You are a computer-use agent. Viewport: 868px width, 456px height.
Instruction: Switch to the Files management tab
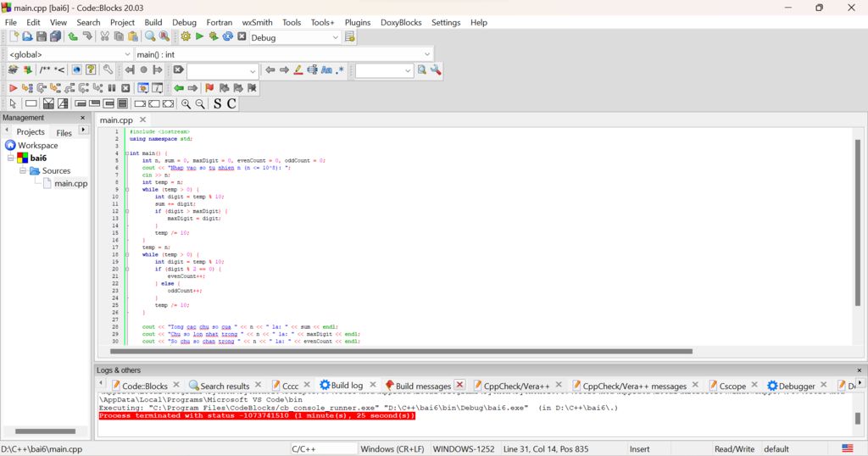(64, 132)
